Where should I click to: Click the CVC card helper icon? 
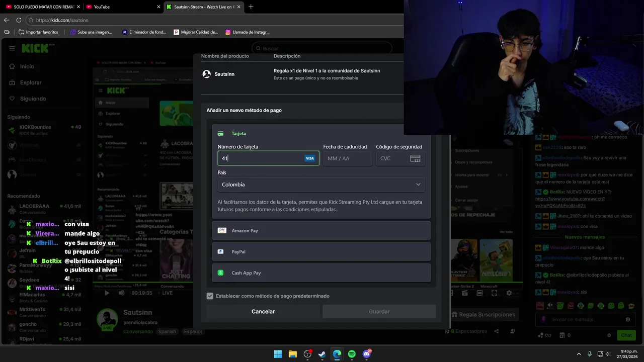[415, 158]
